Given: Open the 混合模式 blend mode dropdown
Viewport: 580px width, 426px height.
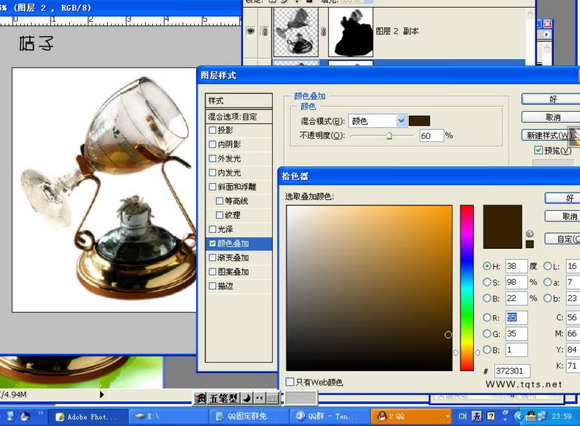Looking at the screenshot, I should (x=378, y=121).
